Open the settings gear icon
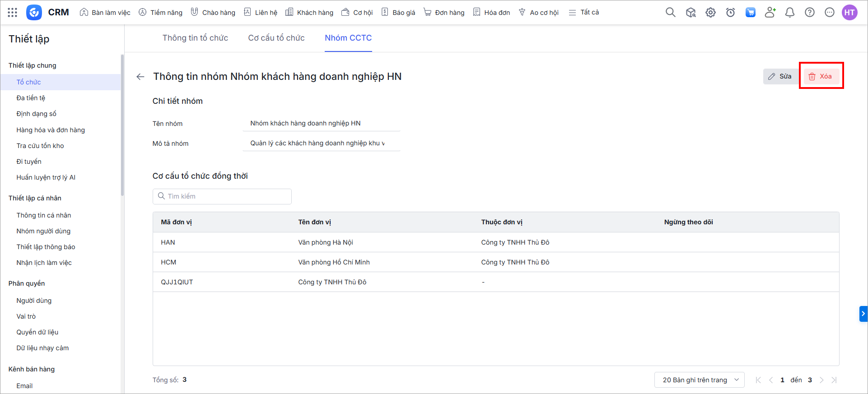Viewport: 868px width, 394px height. (x=710, y=12)
